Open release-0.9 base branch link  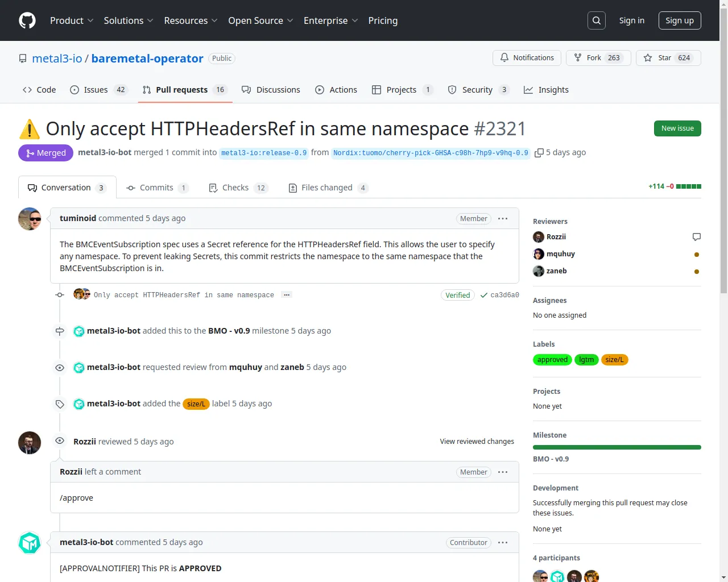click(x=264, y=153)
